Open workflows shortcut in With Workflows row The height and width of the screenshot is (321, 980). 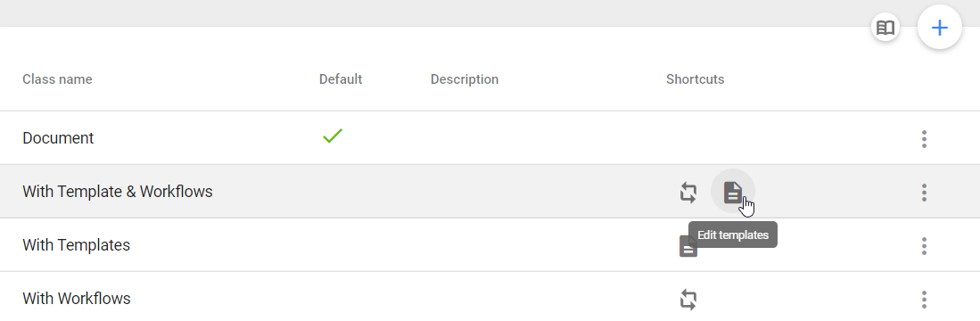[x=688, y=299]
